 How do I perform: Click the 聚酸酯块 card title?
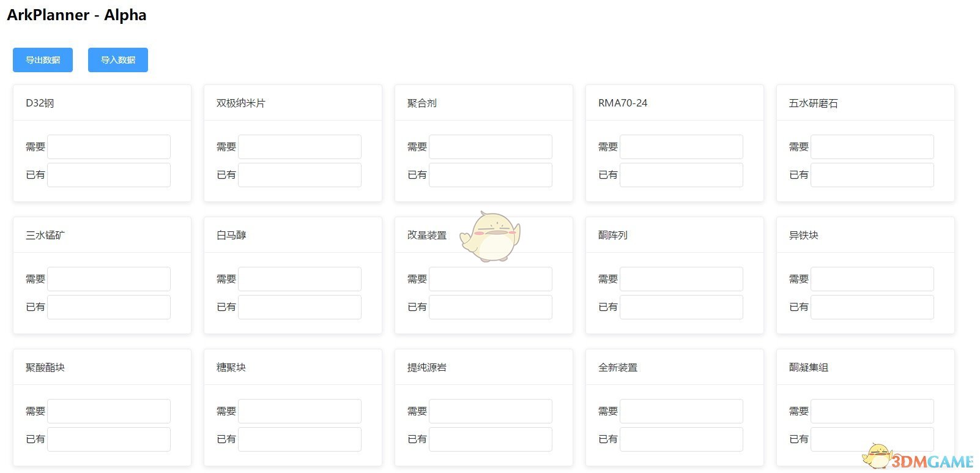point(45,367)
